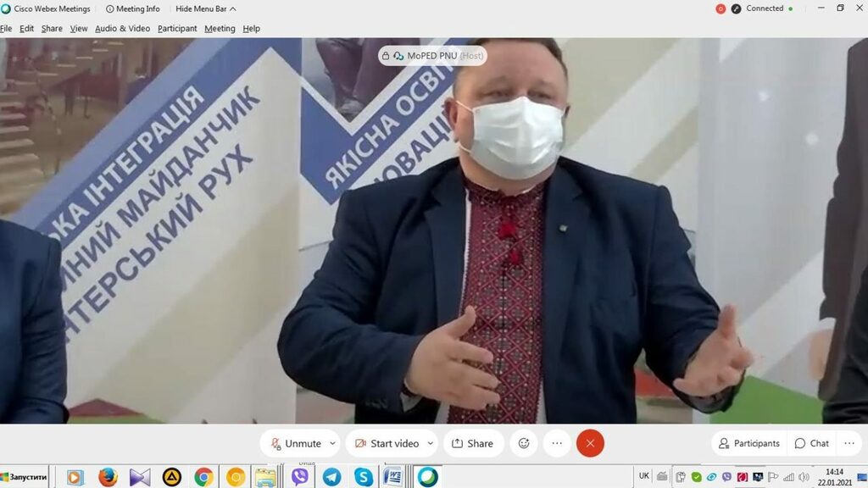Show the Participants panel
Screen dimensions: 868x488
[x=748, y=443]
